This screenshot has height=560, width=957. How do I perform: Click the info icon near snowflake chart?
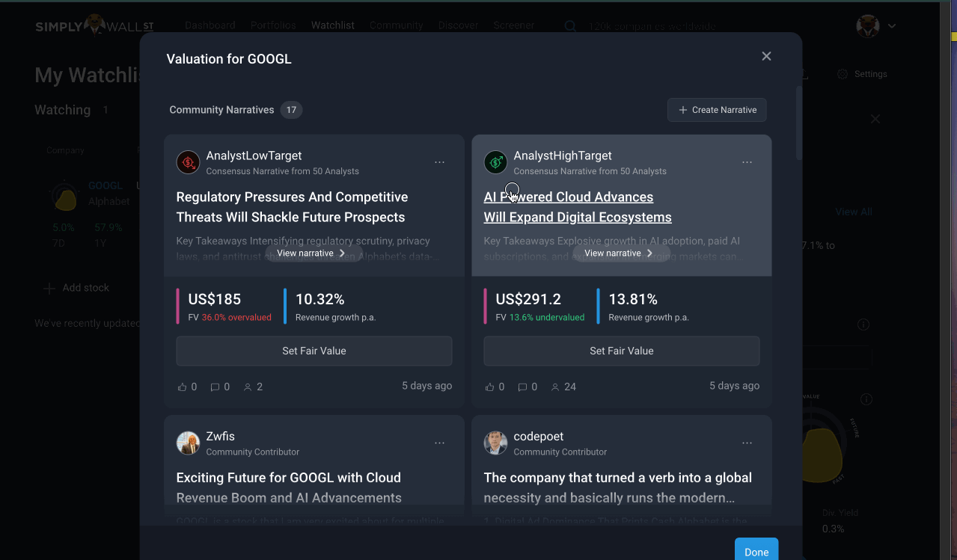click(x=866, y=399)
